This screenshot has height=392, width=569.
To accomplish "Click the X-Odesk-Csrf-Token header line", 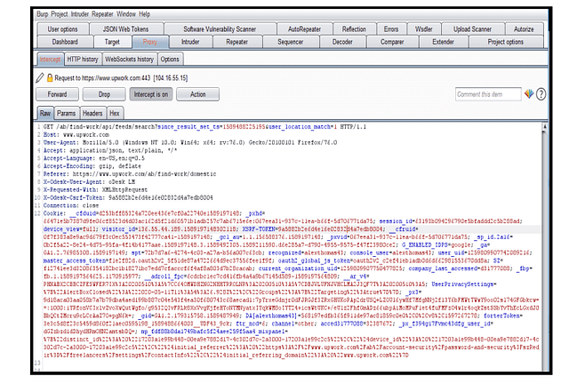I will point(128,198).
